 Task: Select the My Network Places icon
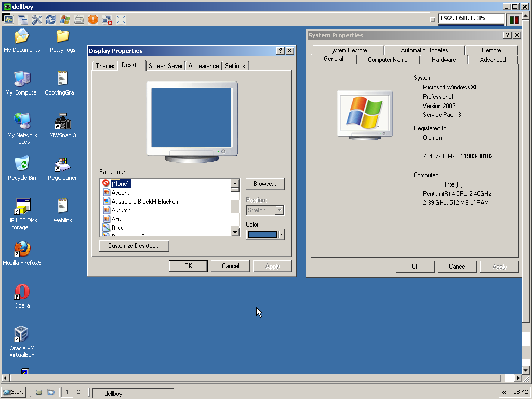point(22,129)
